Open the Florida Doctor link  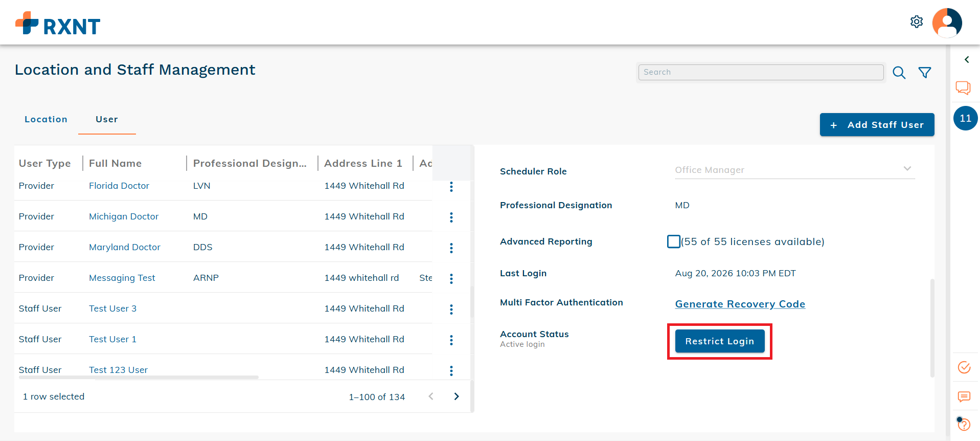coord(119,186)
